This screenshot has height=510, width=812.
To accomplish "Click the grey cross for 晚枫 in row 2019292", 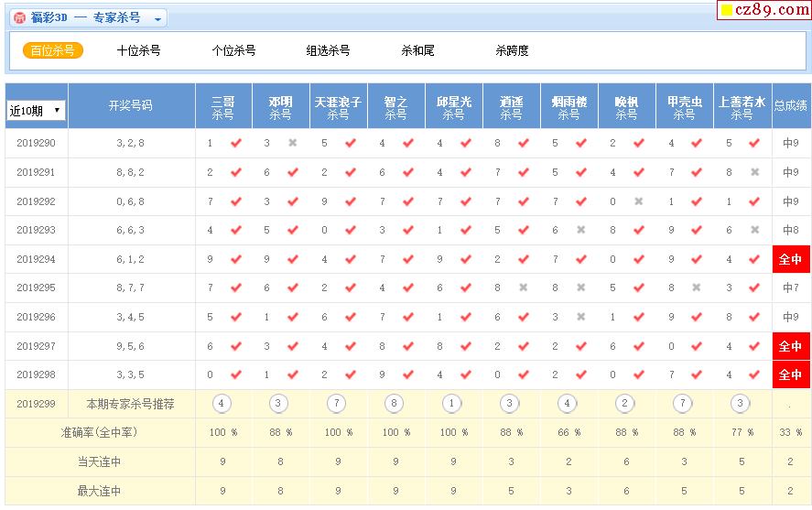I will click(639, 201).
